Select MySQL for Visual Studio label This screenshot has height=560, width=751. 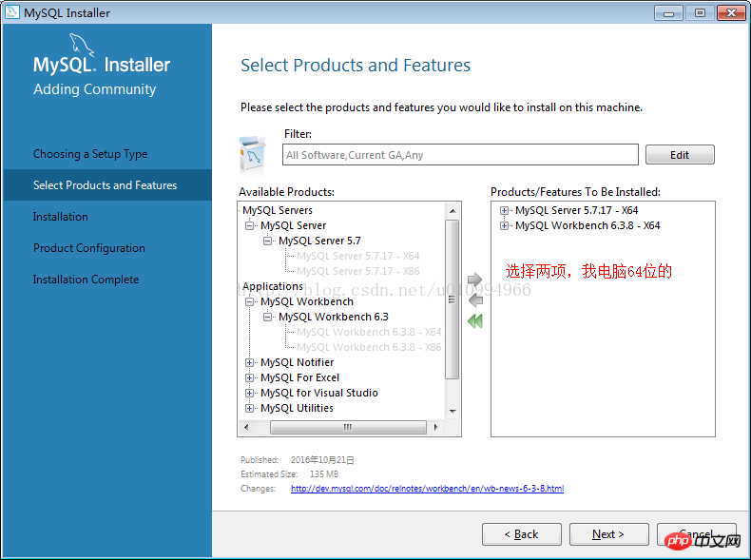coord(319,393)
